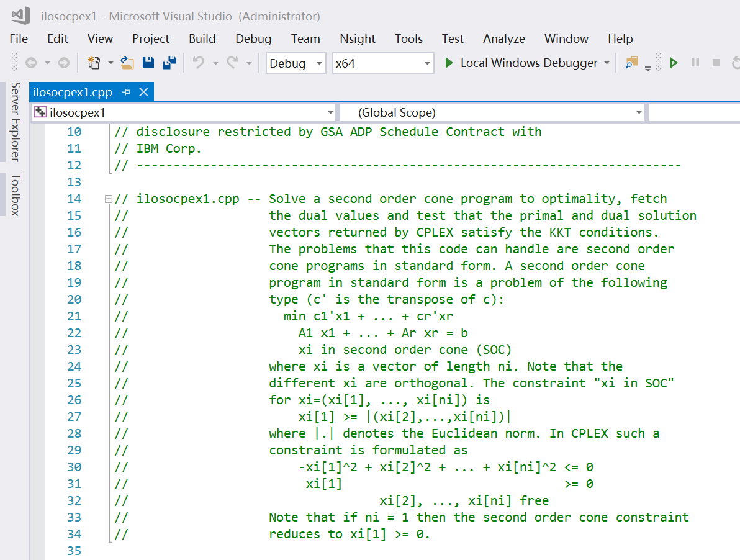Click 'constraint is formulated as' comment text

(x=368, y=450)
